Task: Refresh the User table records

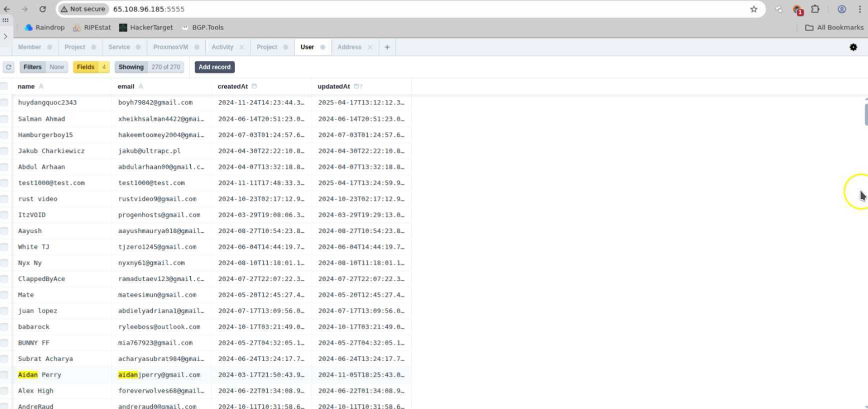Action: coord(9,67)
